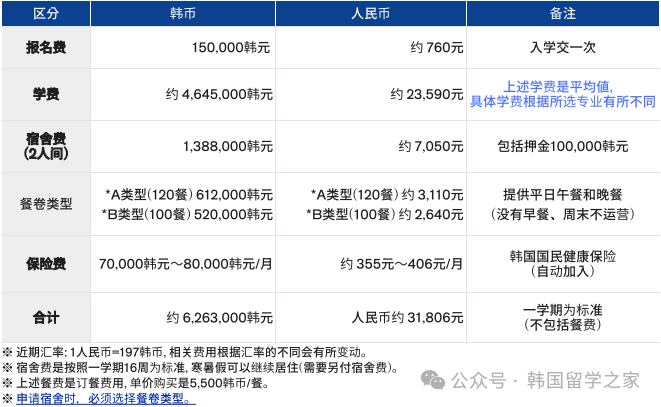661x407 pixels.
Task: Click the B类型(100餐) 约 2,640元 line
Action: (385, 214)
